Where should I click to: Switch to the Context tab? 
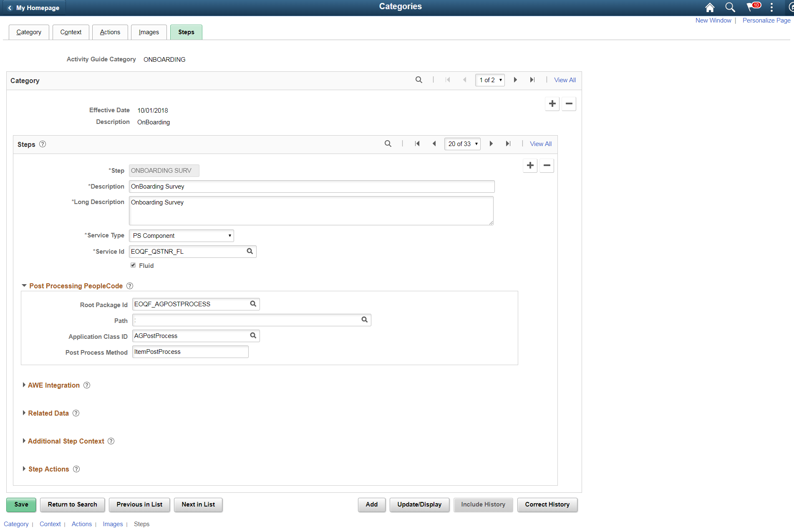click(x=71, y=32)
